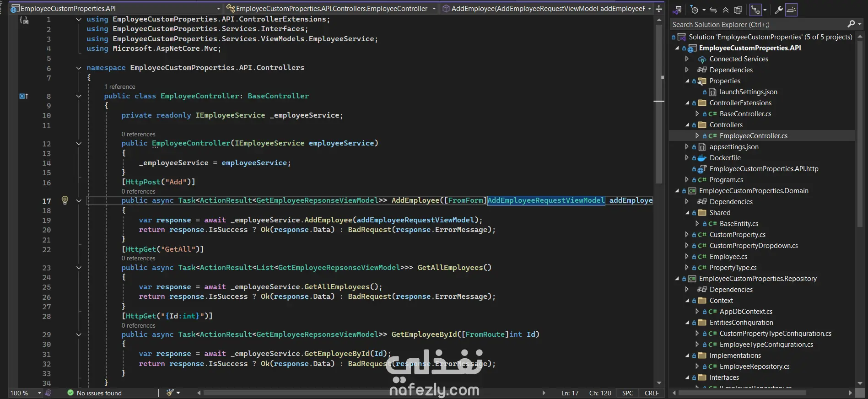This screenshot has width=868, height=399.
Task: Select launchSettings.json file
Action: [748, 92]
